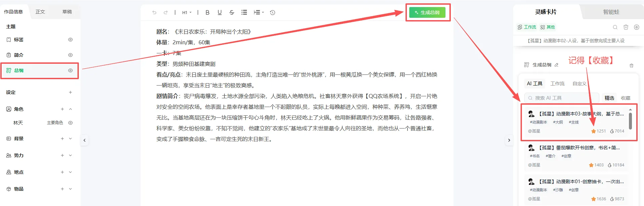The image size is (644, 206).
Task: Star the 番茄爆款开书创意 tool card
Action: pos(591,165)
